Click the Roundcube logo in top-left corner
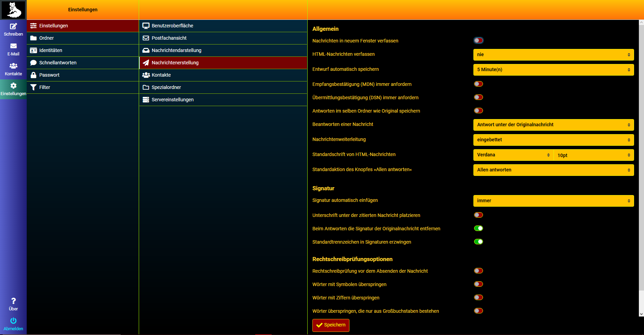This screenshot has width=644, height=335. point(13,10)
